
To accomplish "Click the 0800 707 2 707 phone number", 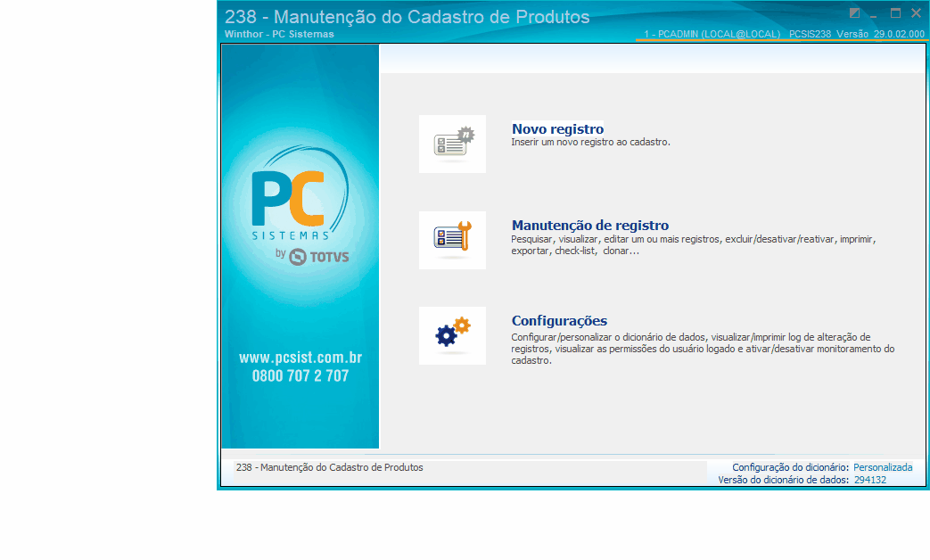I will 300,376.
